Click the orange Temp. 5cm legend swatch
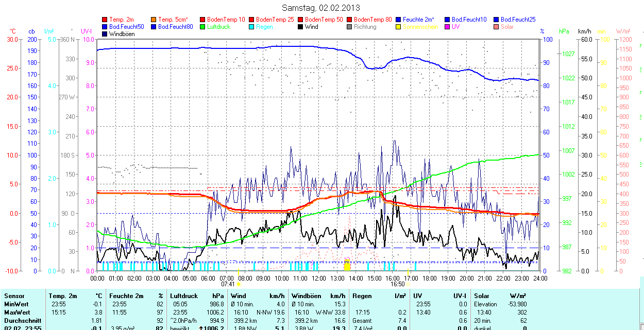The width and height of the screenshot is (644, 330). pos(154,20)
